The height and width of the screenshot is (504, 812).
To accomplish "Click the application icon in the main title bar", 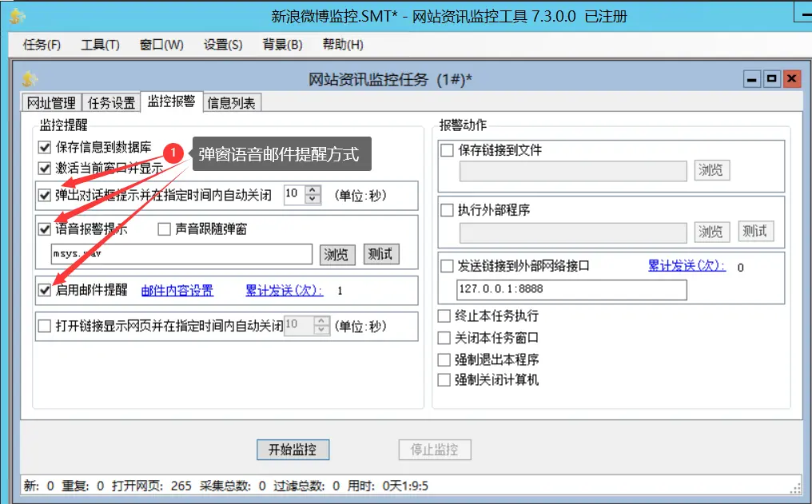I will 16,15.
